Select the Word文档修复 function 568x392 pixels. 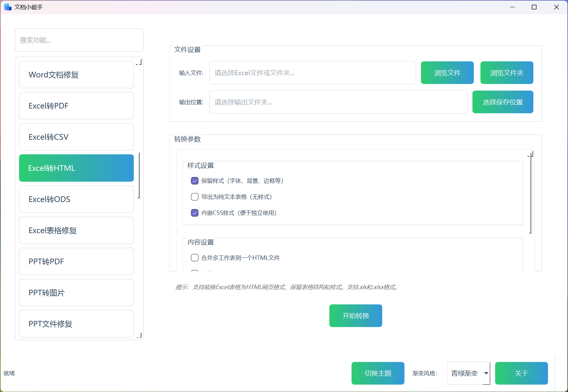[x=76, y=75]
